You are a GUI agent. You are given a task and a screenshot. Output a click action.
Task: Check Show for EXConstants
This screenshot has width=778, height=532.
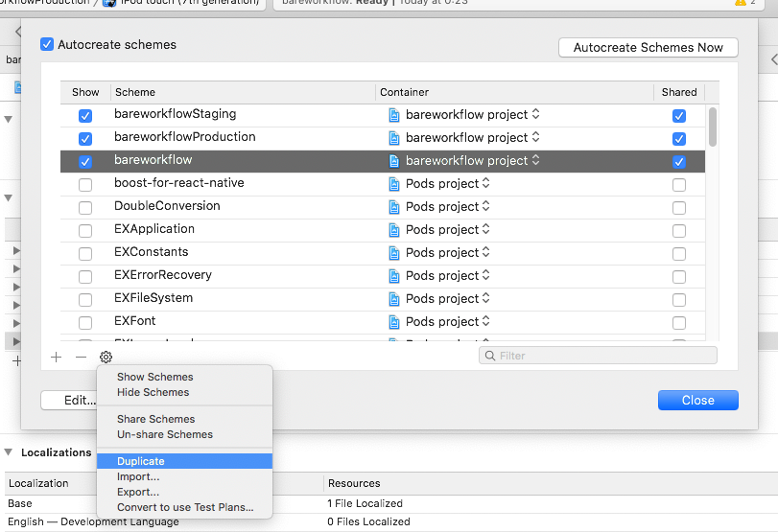(x=85, y=253)
